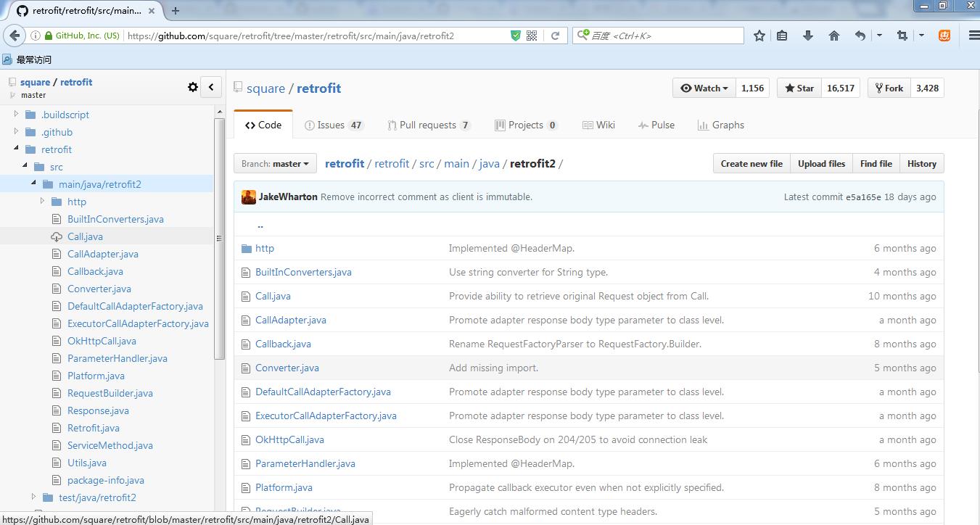Open the 16,517 stargazers count

[x=841, y=88]
